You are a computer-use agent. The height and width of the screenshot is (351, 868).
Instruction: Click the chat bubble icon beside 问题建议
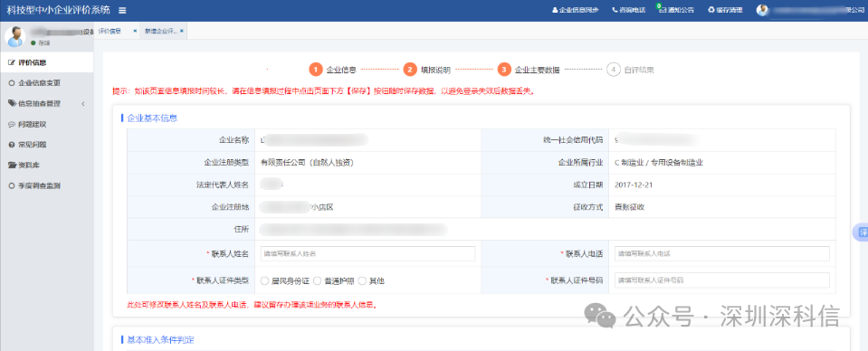pos(12,125)
